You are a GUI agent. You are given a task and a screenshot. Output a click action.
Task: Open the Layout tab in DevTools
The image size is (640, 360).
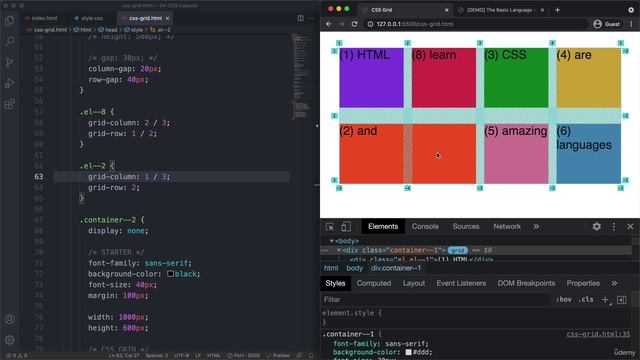coord(413,283)
